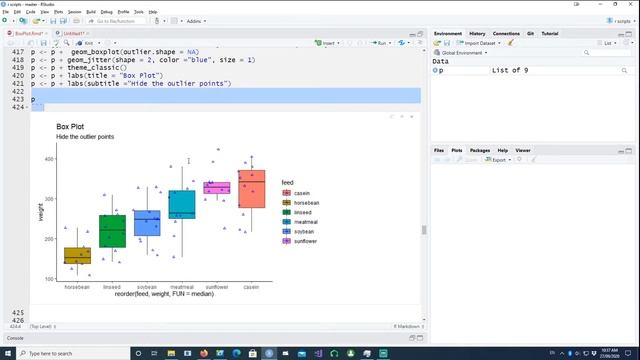Open the Knit options dropdown arrow
The image size is (640, 360).
coord(99,43)
